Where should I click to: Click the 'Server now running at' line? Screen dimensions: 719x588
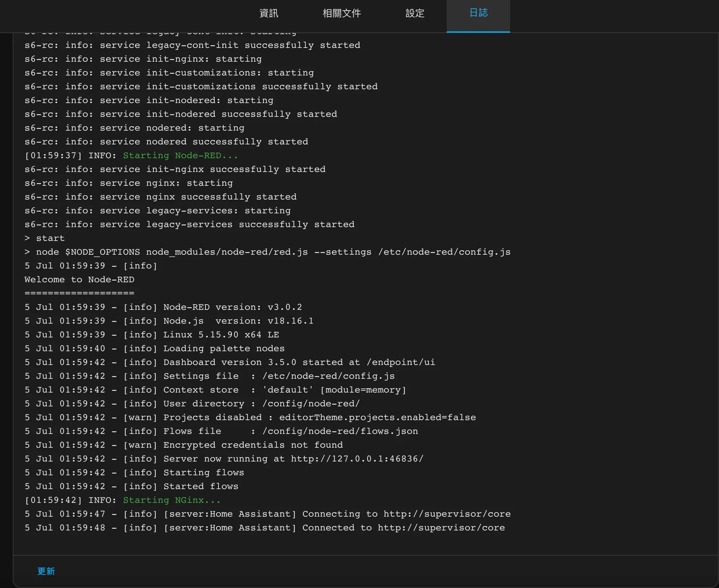click(x=224, y=459)
